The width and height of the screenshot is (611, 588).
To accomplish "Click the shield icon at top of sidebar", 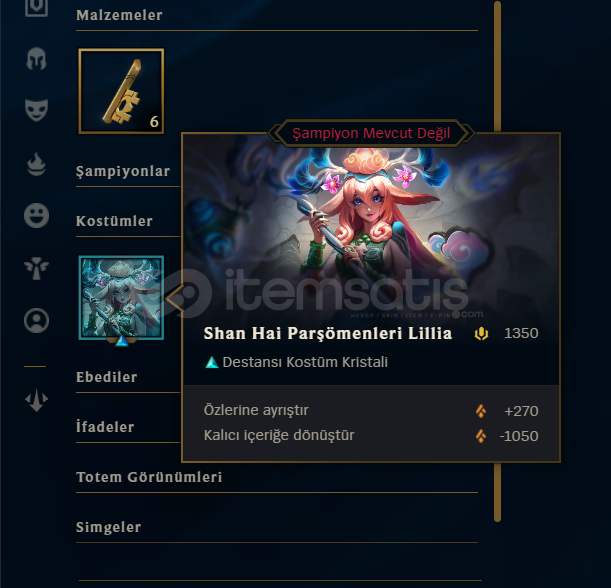I will [36, 7].
